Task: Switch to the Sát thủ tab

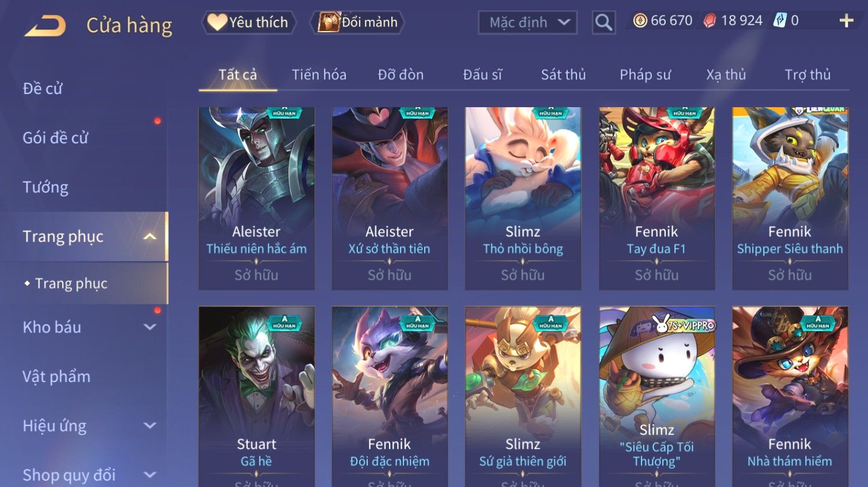Action: pos(563,74)
